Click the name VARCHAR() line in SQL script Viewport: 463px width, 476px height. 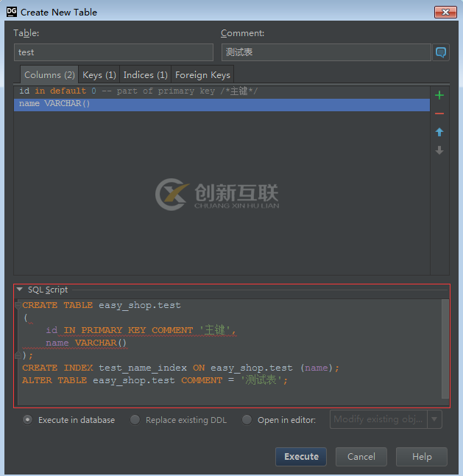click(x=86, y=343)
